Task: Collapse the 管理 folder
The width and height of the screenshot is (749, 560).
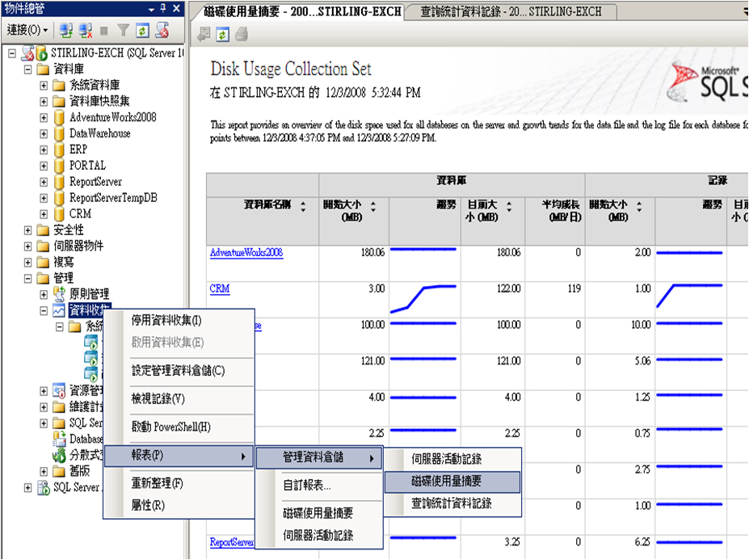Action: [27, 279]
